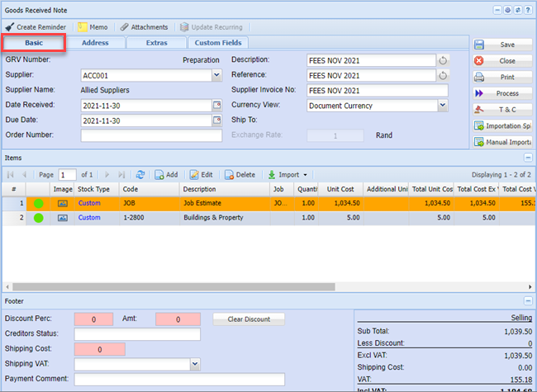This screenshot has width=537, height=392.
Task: Expand the Shipping VAT dropdown
Action: [x=195, y=363]
